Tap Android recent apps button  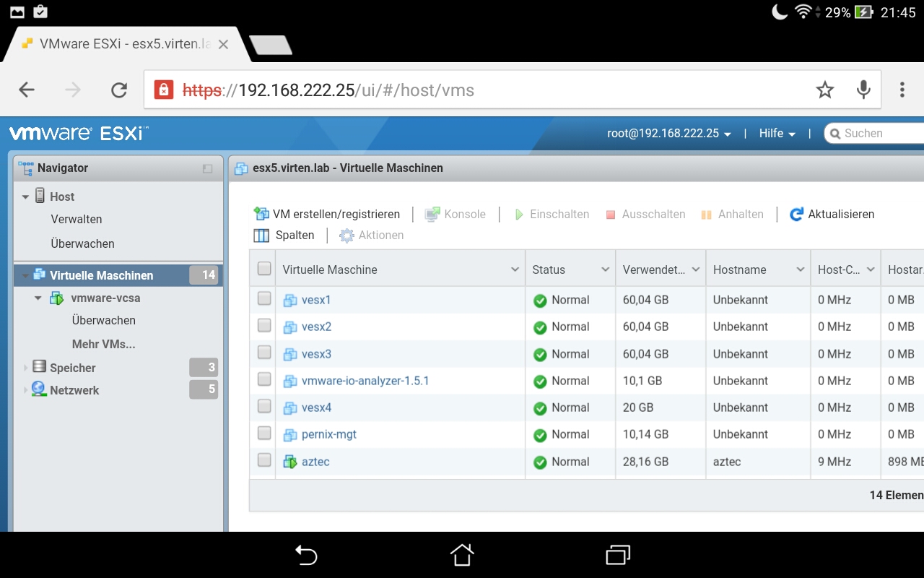(618, 555)
